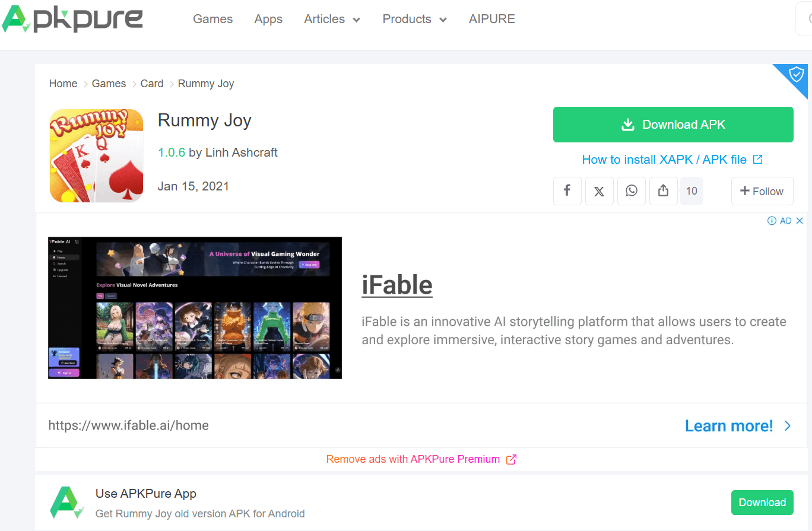Viewport: 812px width, 531px height.
Task: Click the Jan 15, 2021 date text
Action: [194, 186]
